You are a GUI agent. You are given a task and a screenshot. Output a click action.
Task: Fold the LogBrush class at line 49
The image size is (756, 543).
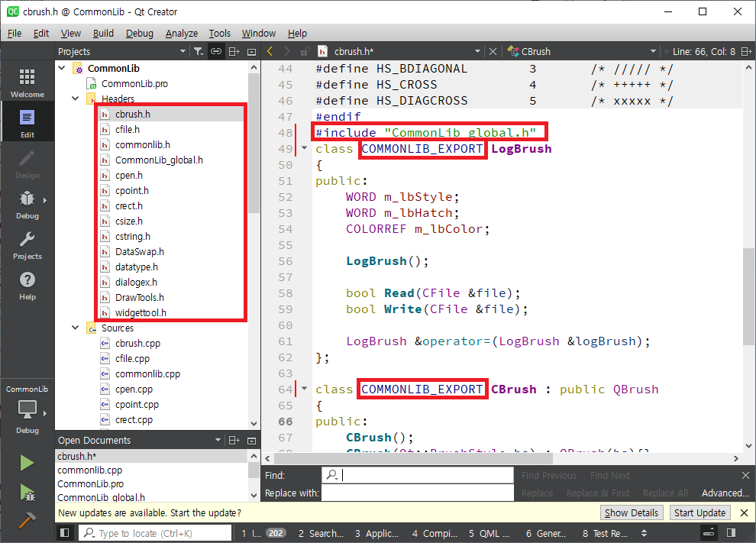click(304, 148)
